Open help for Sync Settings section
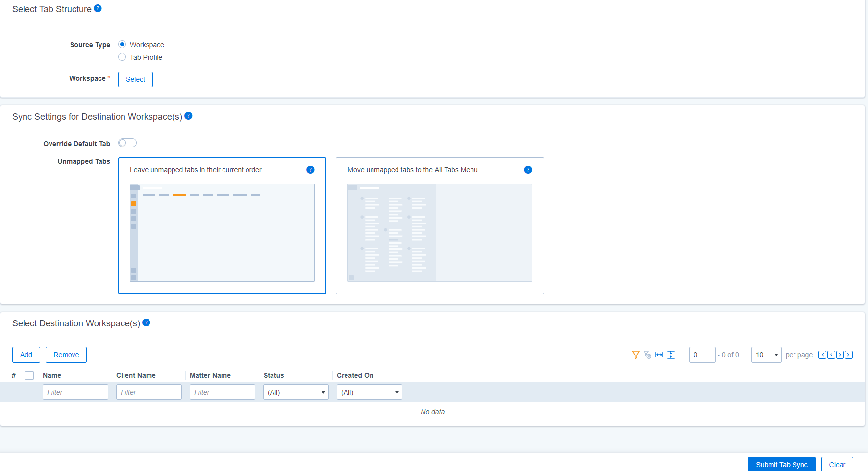Viewport: 868px width, 471px height. (x=188, y=116)
